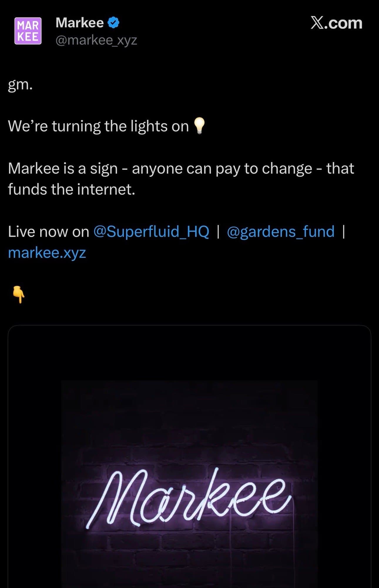Click the pointing-down hand emoji
The width and height of the screenshot is (379, 588).
19,295
